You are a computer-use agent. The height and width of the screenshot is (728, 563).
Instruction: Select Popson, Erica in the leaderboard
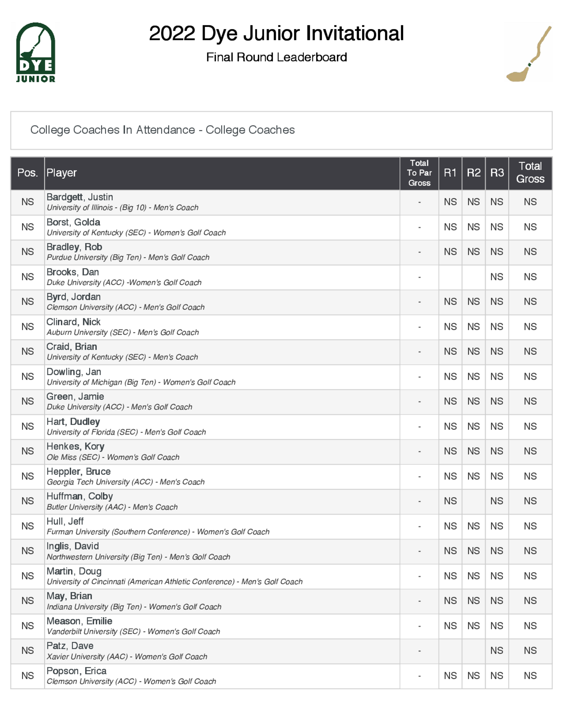[x=76, y=671]
